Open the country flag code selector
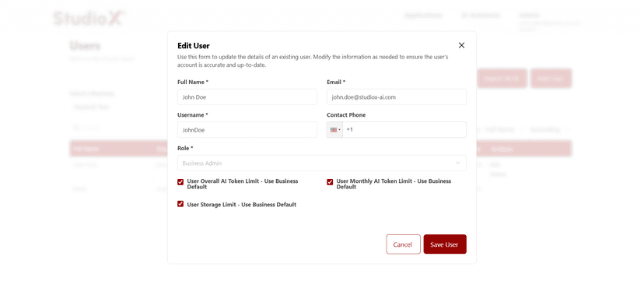The width and height of the screenshot is (644, 295). pyautogui.click(x=334, y=130)
